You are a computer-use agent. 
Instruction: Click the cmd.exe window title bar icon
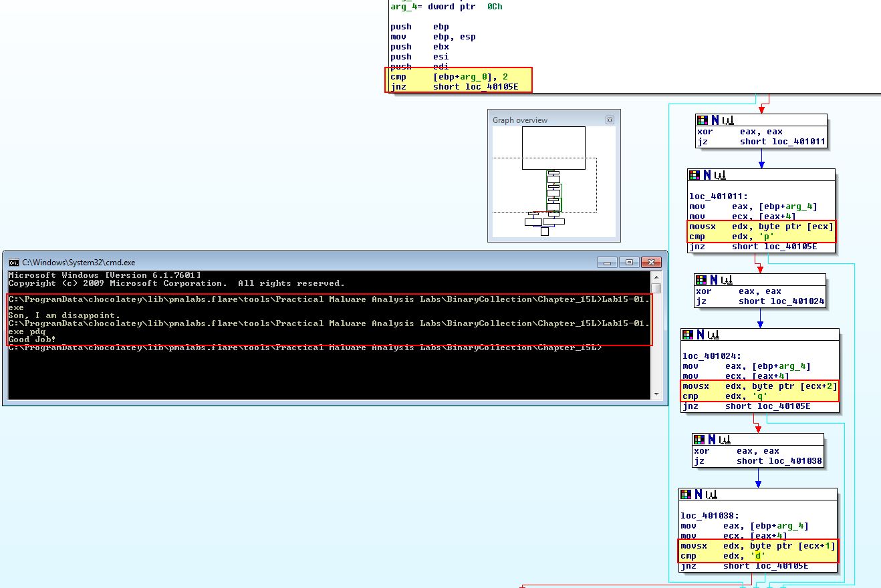click(13, 262)
